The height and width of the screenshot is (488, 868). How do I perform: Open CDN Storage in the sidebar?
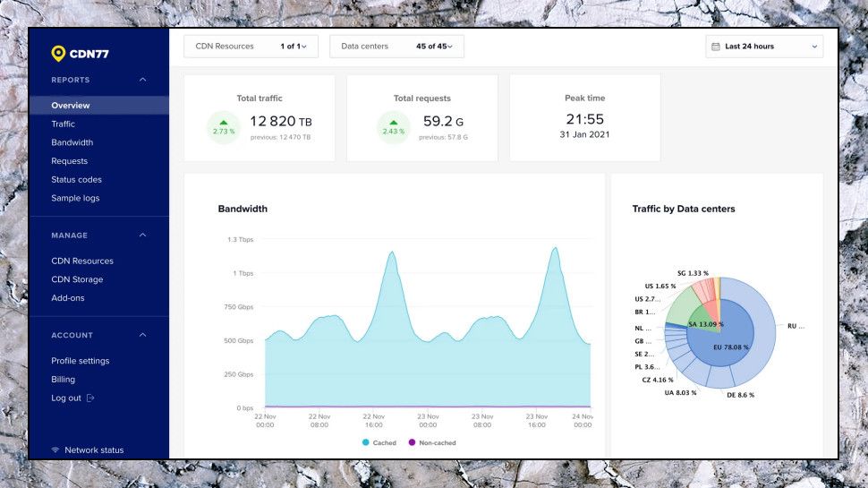(77, 279)
